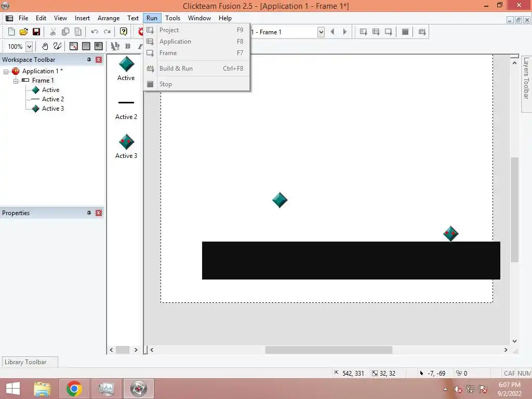
Task: Open the File menu
Action: click(x=23, y=18)
